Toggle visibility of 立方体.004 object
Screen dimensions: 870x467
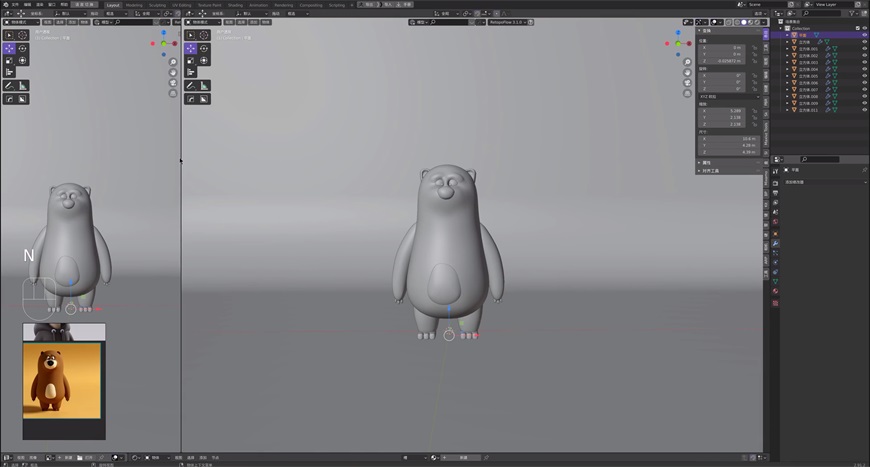point(864,69)
